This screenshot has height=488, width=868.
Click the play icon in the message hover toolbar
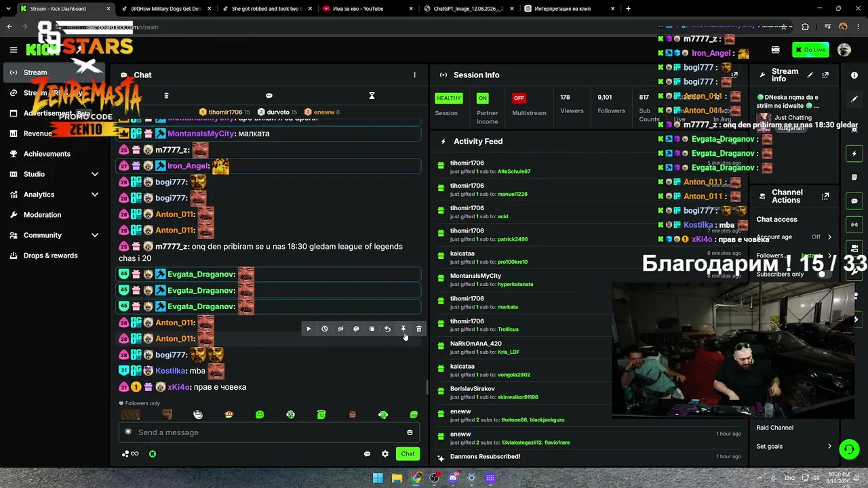[x=309, y=329]
